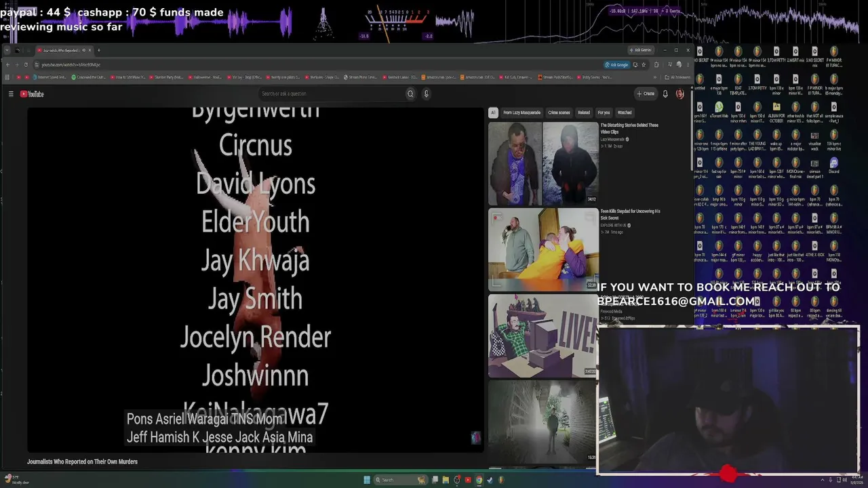Bookmark this page with the star
The image size is (868, 488).
coord(644,65)
